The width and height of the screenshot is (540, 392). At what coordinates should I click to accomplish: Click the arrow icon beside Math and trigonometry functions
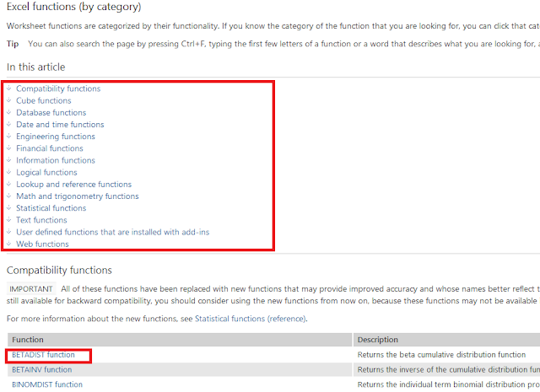9,196
